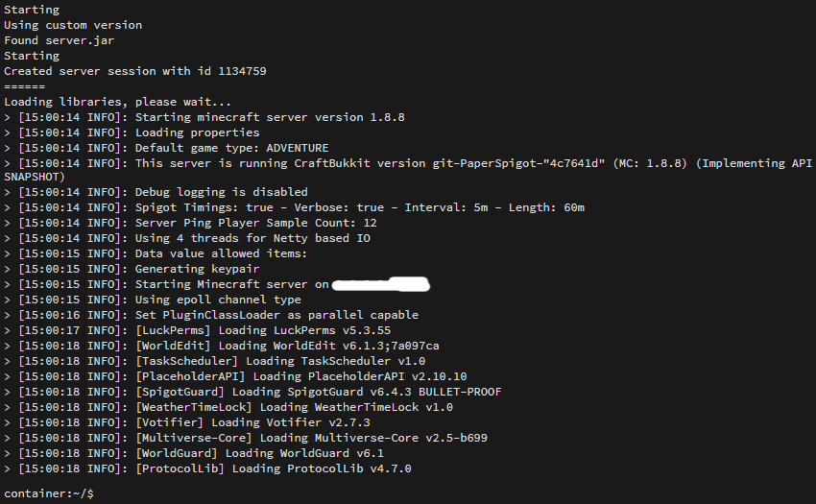Click the "Default game type: ADVENTURE" line
Screen dimensions: 816x504
[231, 148]
